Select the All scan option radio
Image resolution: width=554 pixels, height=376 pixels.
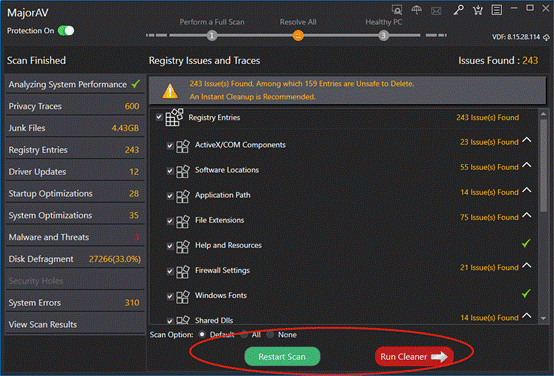coord(244,334)
